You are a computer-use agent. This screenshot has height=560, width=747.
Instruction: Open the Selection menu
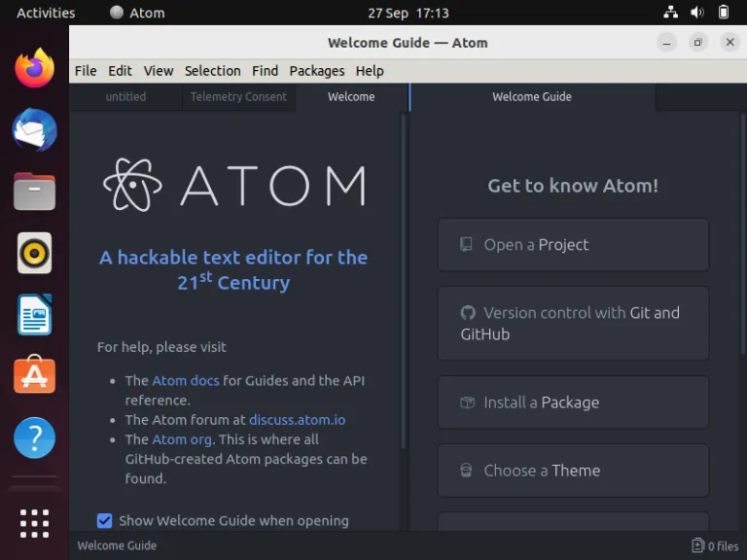[x=212, y=71]
